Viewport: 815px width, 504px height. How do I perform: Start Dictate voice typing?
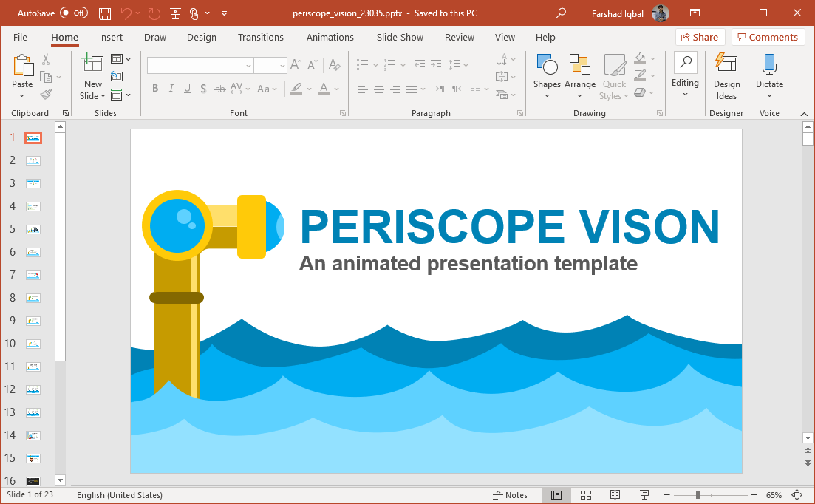(769, 74)
